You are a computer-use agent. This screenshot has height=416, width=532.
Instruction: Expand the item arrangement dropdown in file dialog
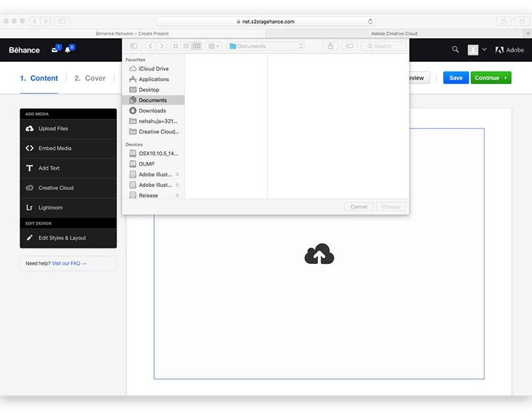click(x=213, y=46)
